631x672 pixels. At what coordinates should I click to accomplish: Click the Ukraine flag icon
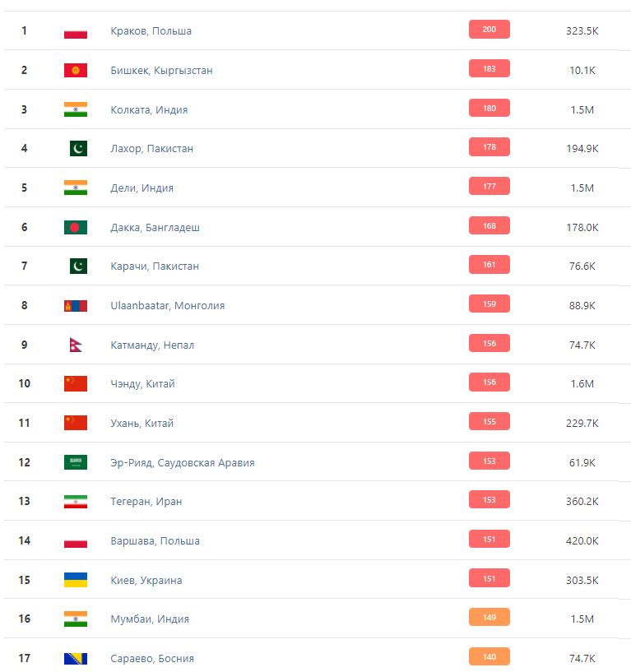coord(76,580)
